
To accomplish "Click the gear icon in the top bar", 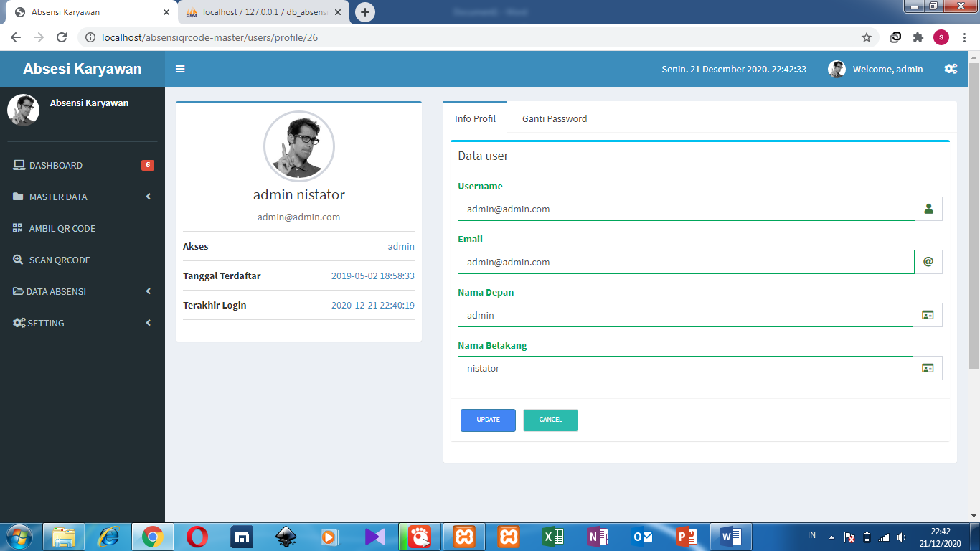I will coord(951,69).
